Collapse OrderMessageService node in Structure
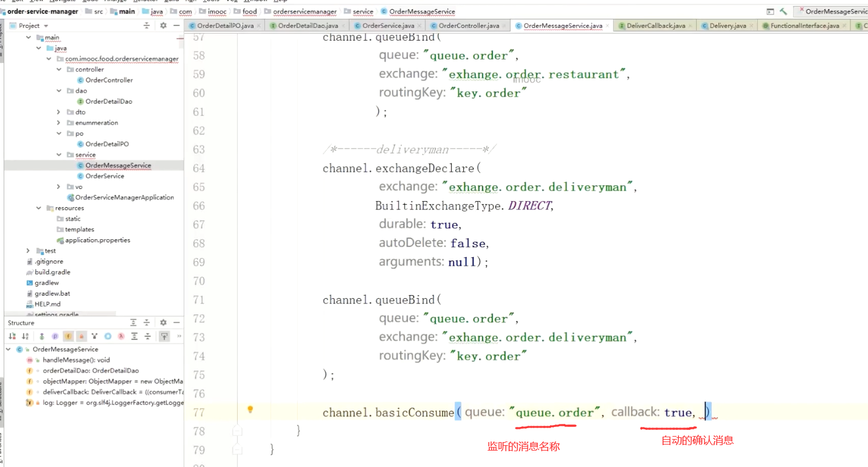 [x=9, y=349]
